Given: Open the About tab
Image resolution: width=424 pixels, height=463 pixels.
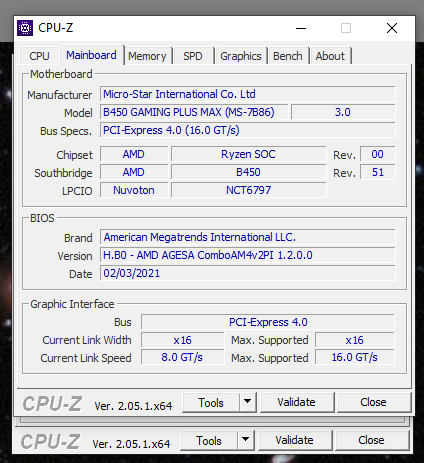Looking at the screenshot, I should 330,56.
